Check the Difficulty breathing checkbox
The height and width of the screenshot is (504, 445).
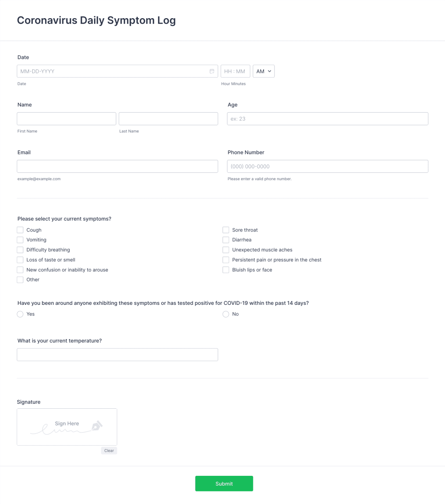(20, 250)
